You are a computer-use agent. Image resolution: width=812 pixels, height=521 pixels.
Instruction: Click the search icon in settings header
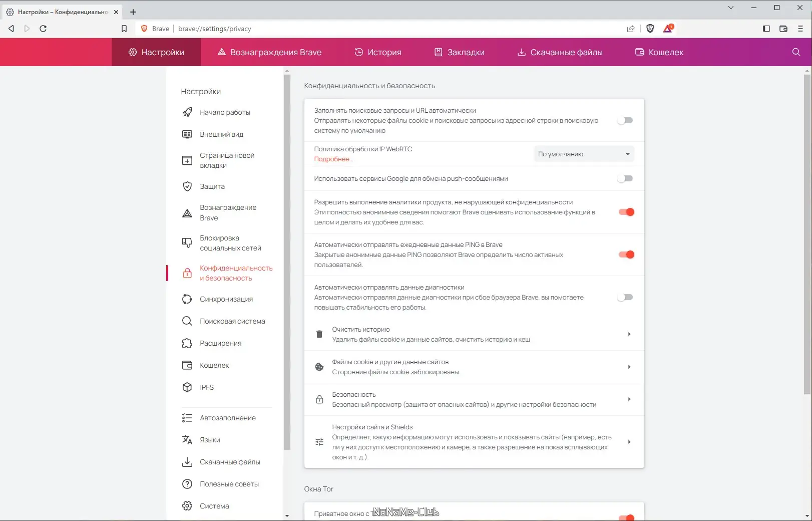coord(795,52)
